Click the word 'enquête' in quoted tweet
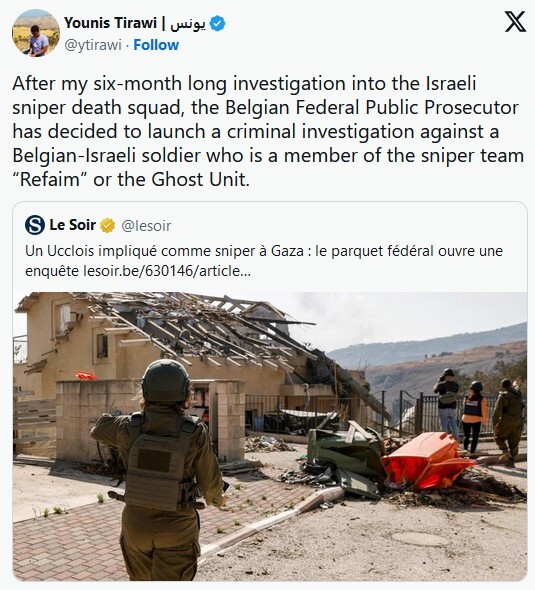Screen dimensions: 535x590 (x=52, y=271)
